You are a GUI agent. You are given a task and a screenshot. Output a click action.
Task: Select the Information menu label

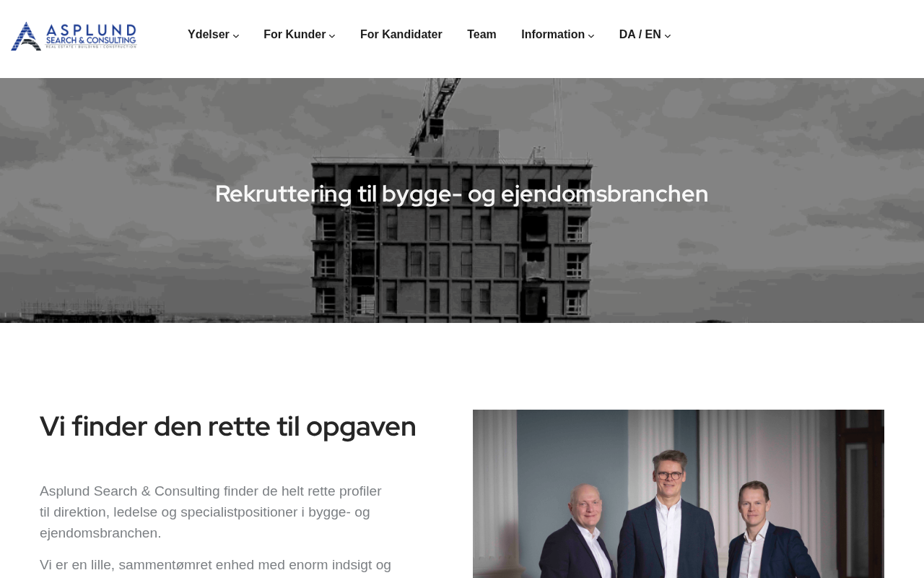(553, 35)
